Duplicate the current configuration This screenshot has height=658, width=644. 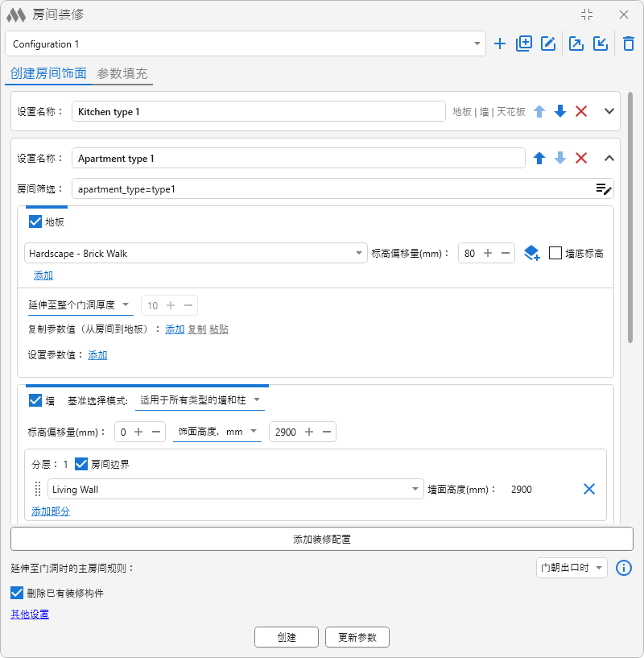pos(524,43)
